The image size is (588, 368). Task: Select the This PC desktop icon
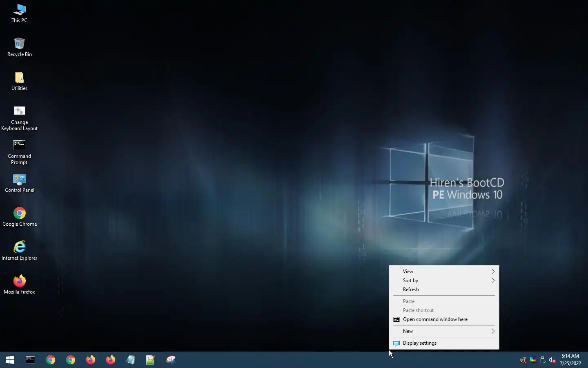(19, 13)
